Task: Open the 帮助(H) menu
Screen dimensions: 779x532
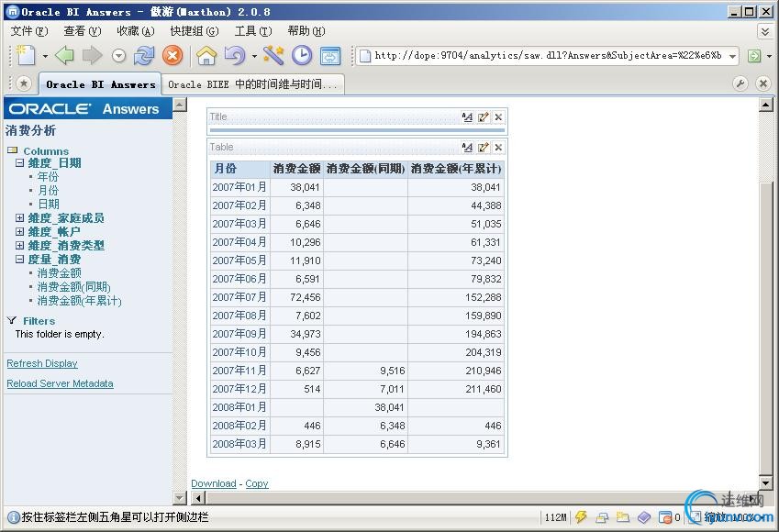Action: (x=306, y=31)
